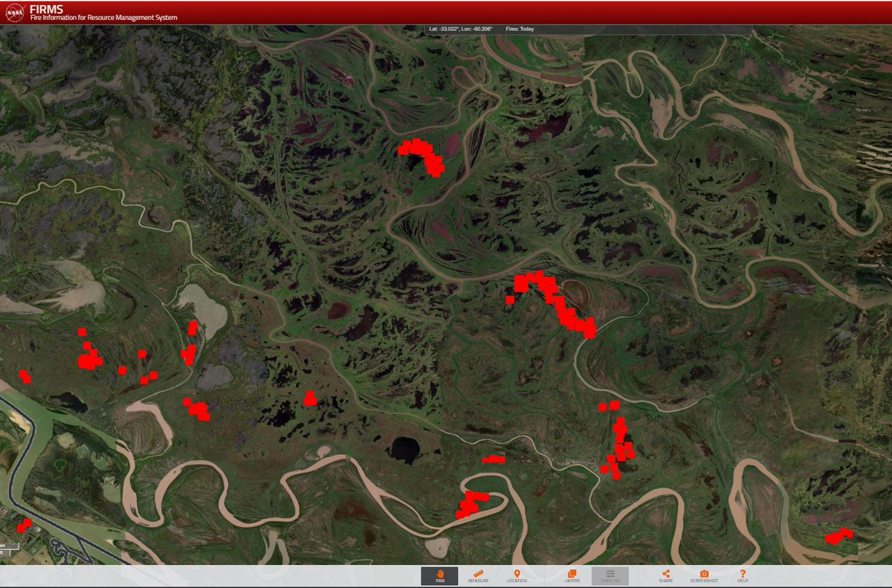Open the Share options
Viewport: 892px width, 588px height.
(665, 576)
